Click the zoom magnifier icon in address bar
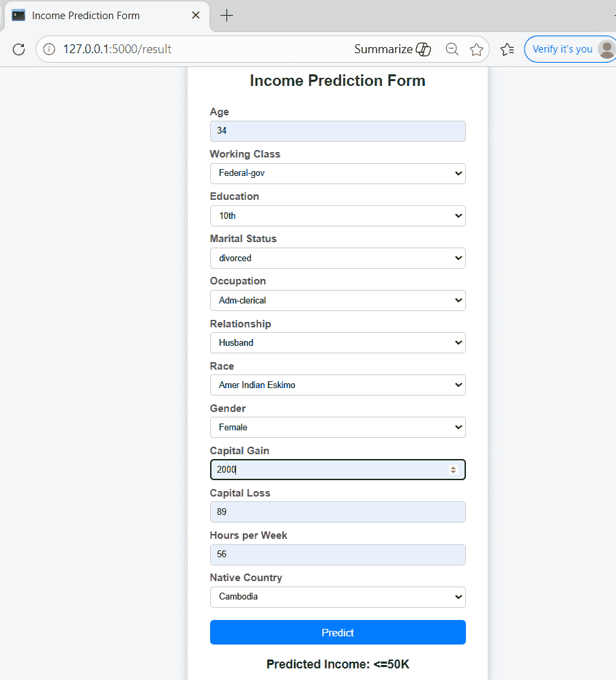 [x=452, y=49]
